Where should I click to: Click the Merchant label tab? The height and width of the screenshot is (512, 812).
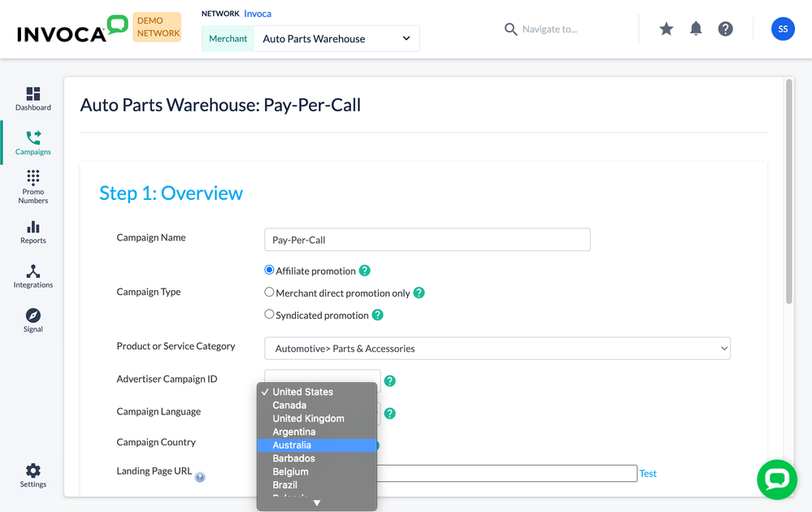click(x=228, y=39)
